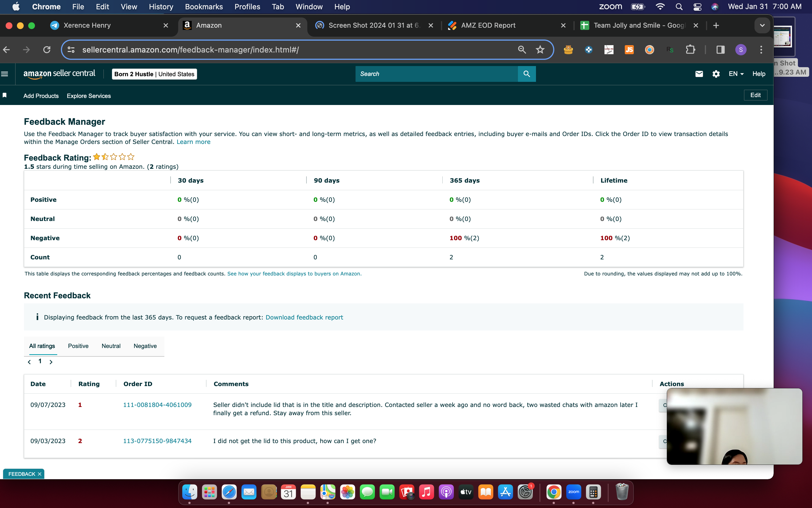Click the 09/07/2023 feedback date cell
Image resolution: width=812 pixels, height=508 pixels.
tap(48, 404)
